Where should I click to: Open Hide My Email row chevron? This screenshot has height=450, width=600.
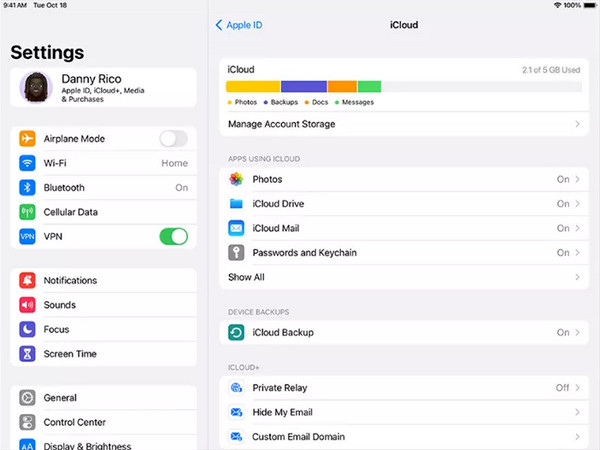coord(577,412)
